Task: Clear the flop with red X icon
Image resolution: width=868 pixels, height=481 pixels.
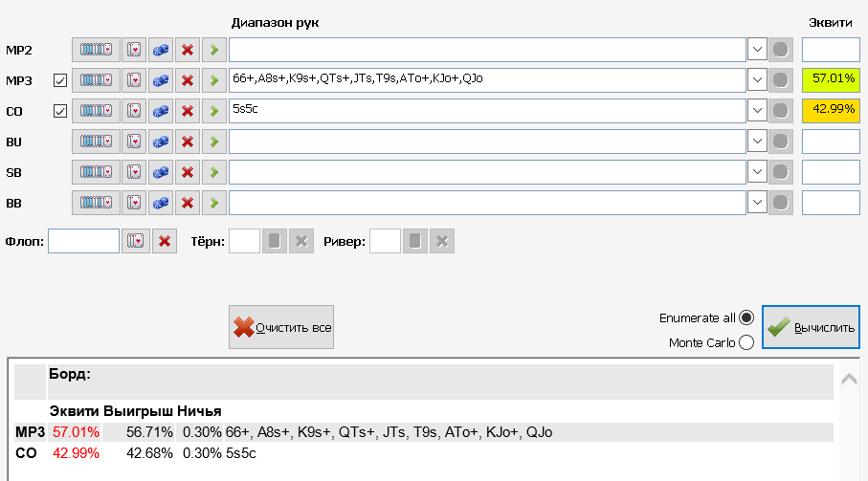Action: click(x=165, y=241)
